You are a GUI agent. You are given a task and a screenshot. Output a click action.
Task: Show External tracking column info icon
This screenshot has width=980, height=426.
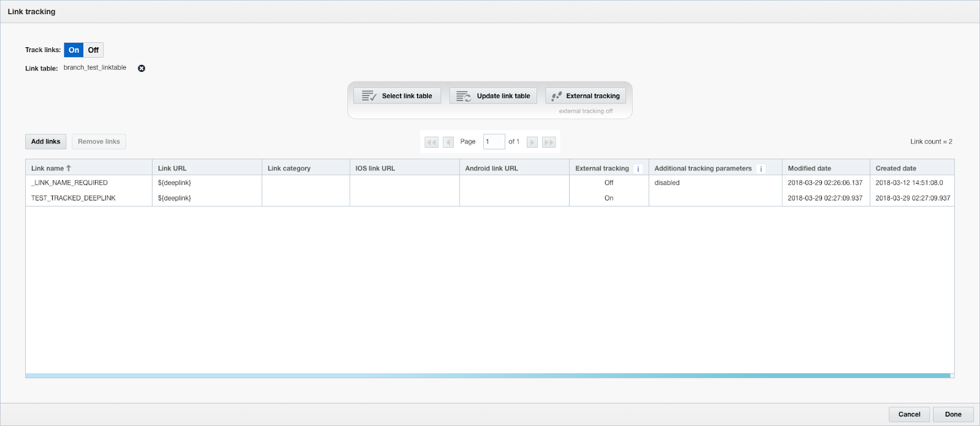[638, 169]
